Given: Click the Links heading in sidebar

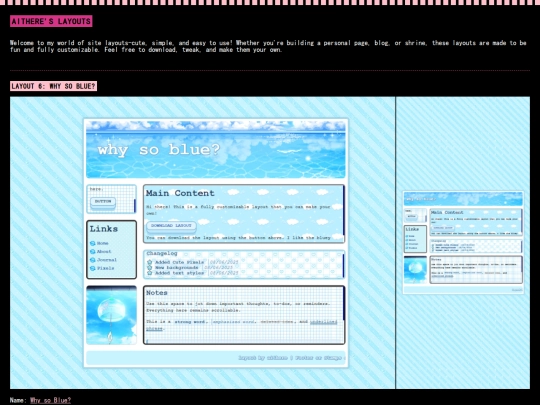Looking at the screenshot, I should [x=104, y=229].
